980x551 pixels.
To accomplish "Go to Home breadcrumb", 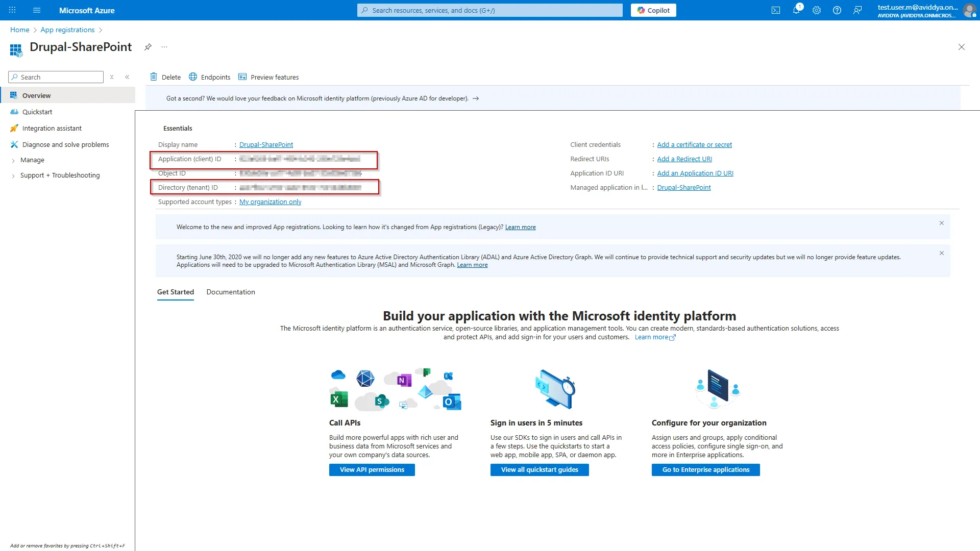I will (x=20, y=30).
